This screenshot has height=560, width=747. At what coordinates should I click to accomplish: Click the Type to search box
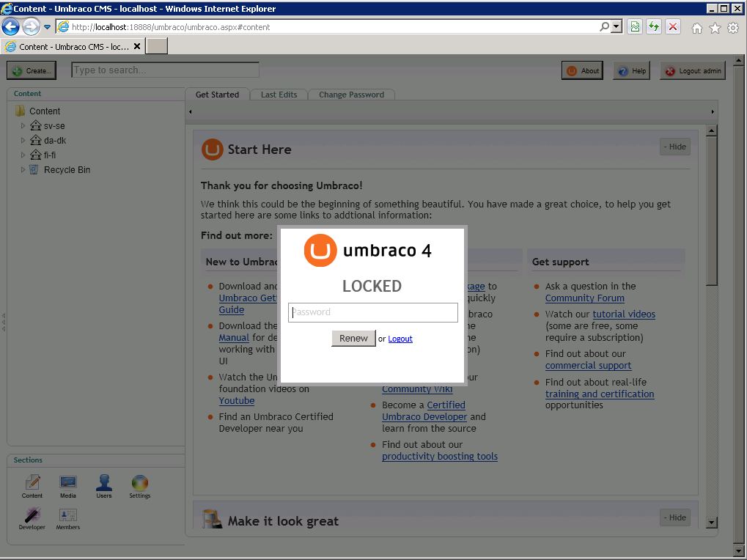point(166,70)
